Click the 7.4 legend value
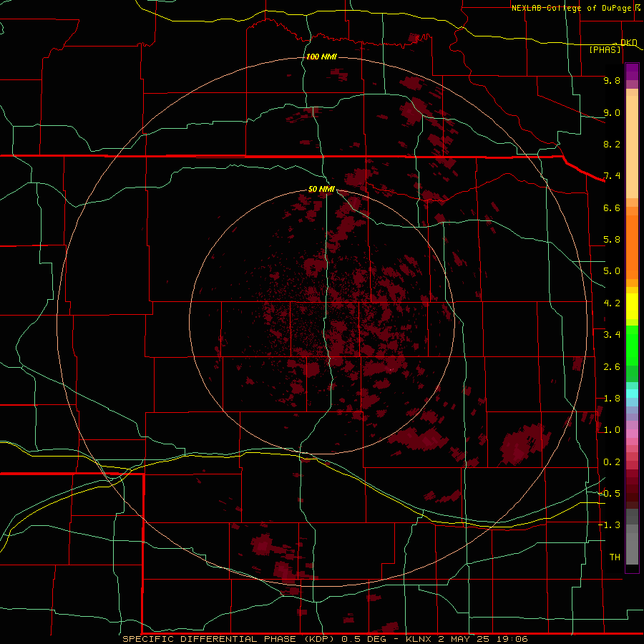Image resolution: width=644 pixels, height=644 pixels. click(612, 176)
